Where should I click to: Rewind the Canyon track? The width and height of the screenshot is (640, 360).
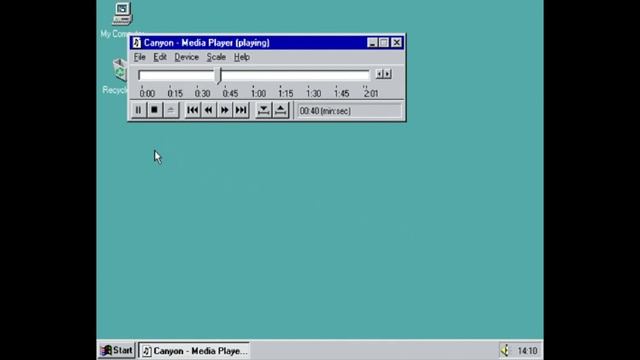(x=209, y=110)
